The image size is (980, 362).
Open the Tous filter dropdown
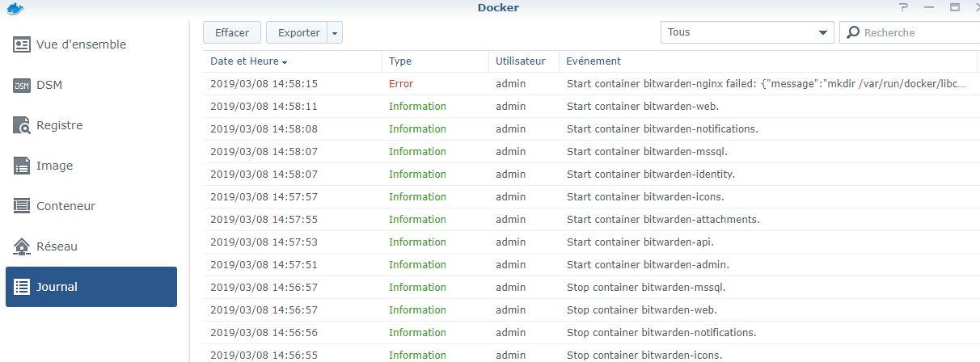746,32
